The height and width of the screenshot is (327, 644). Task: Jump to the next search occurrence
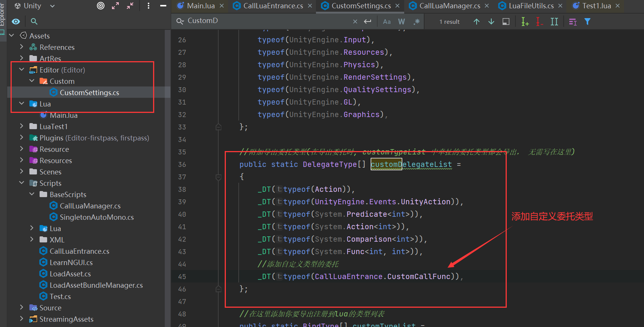pos(491,22)
